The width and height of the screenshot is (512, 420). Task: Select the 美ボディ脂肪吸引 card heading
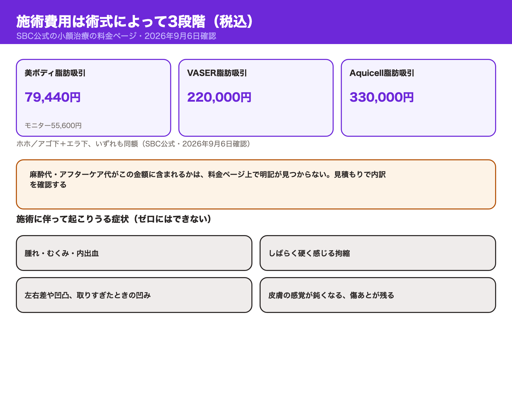click(x=55, y=73)
